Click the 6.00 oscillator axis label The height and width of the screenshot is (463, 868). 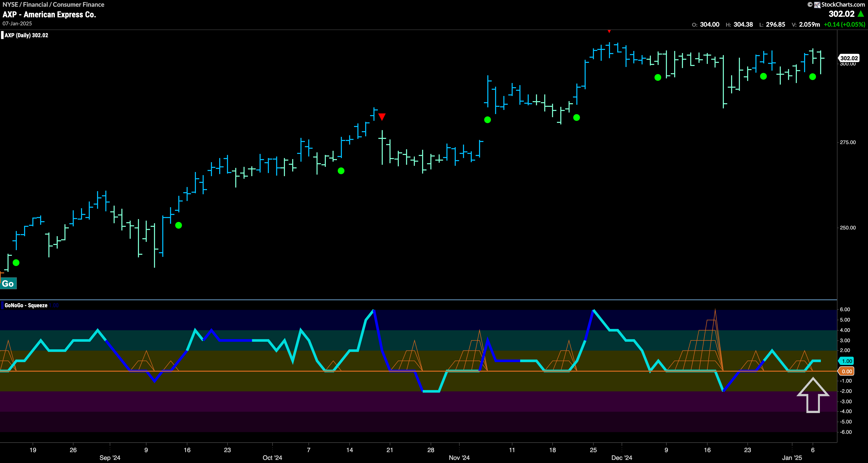845,309
